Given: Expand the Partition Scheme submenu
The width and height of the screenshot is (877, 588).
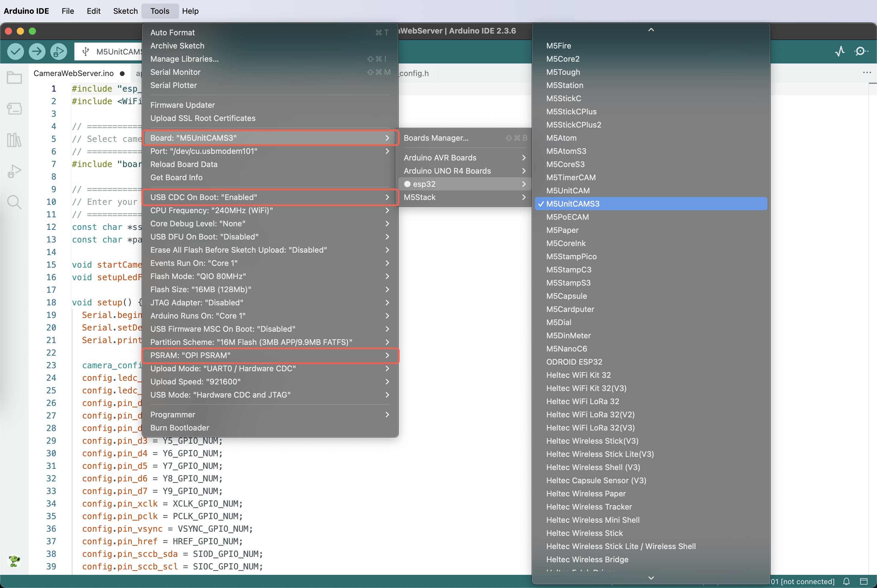Looking at the screenshot, I should pos(270,343).
